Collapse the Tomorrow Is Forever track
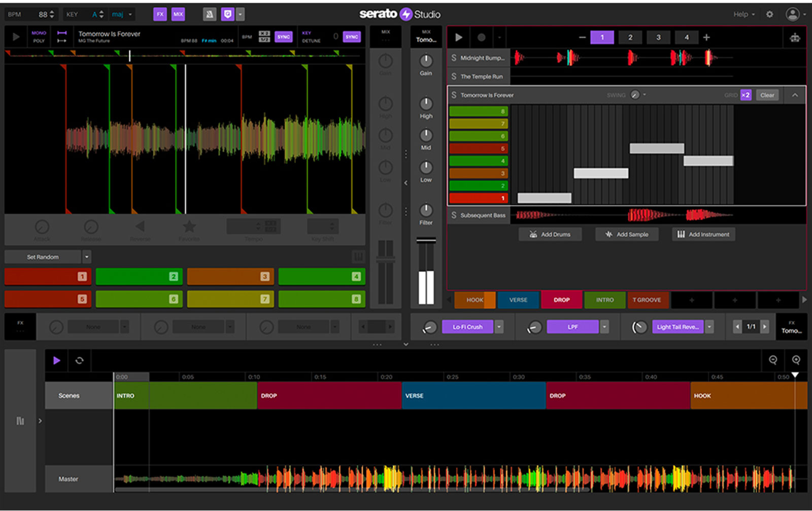This screenshot has width=812, height=511. coord(795,95)
